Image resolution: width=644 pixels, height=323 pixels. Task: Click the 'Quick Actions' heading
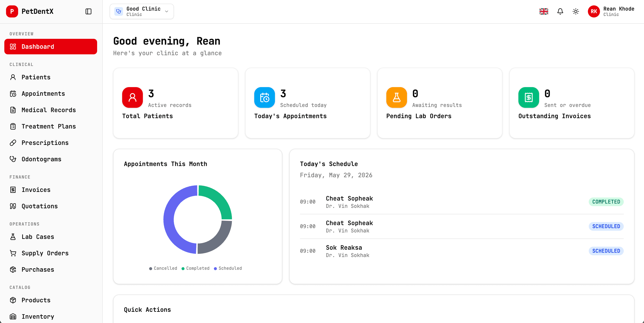[x=147, y=310]
